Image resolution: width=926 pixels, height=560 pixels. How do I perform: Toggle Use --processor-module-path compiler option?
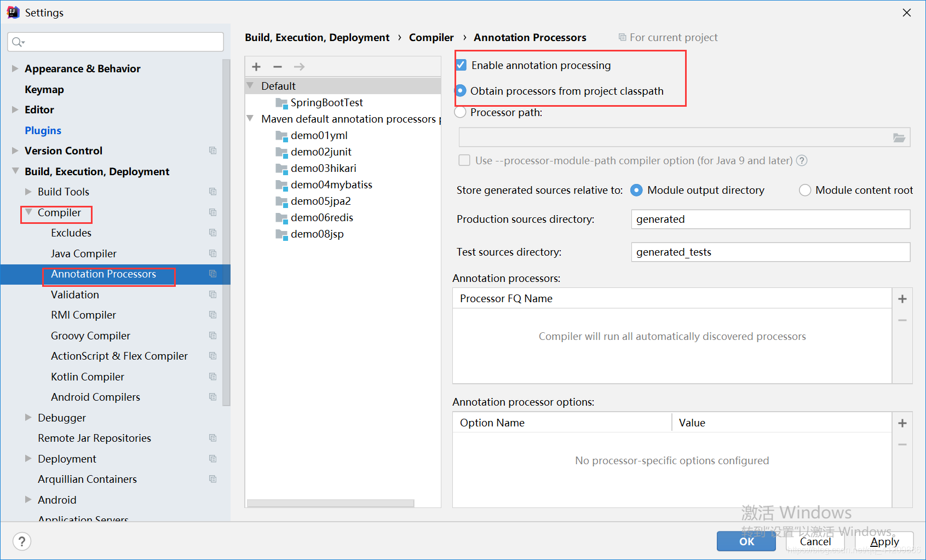click(x=464, y=160)
